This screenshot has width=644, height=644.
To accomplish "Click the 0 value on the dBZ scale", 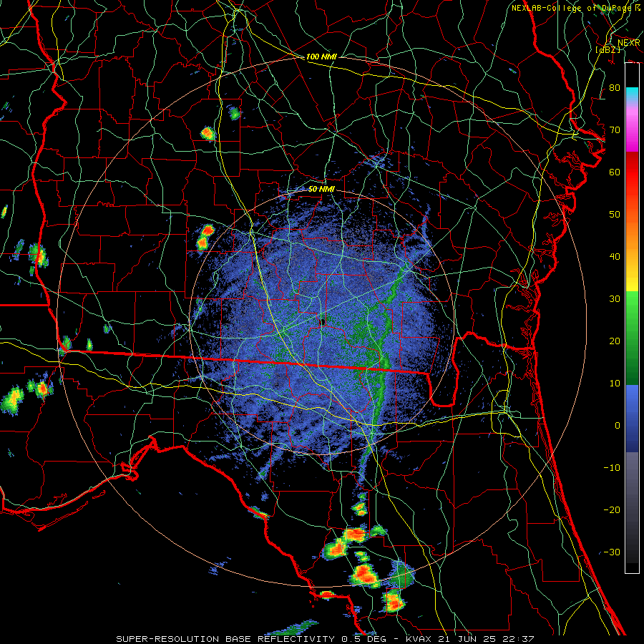I will click(618, 426).
